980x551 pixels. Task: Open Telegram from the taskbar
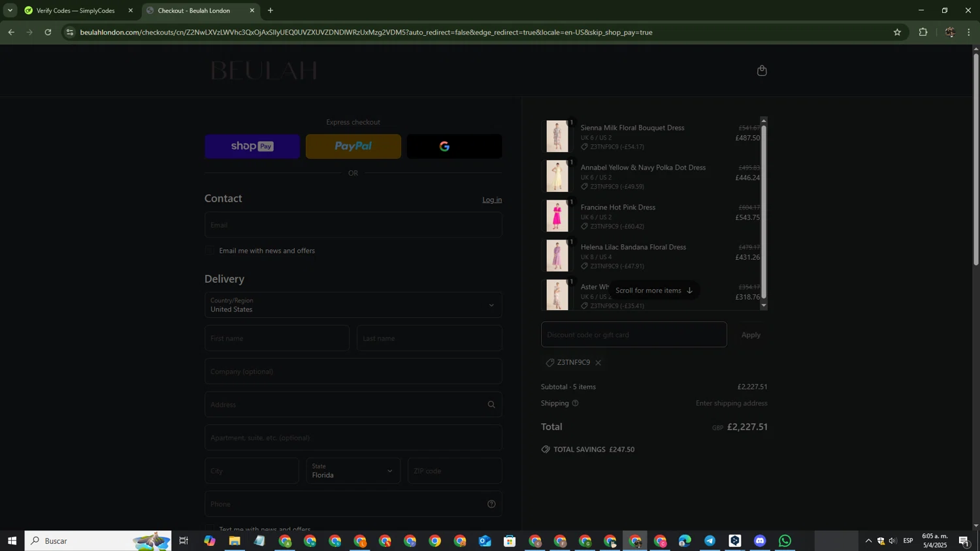[710, 541]
